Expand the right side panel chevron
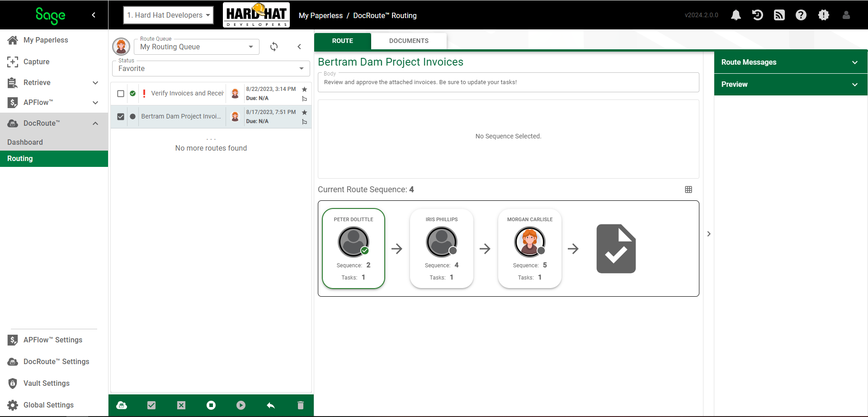Viewport: 868px width, 417px height. coord(709,234)
